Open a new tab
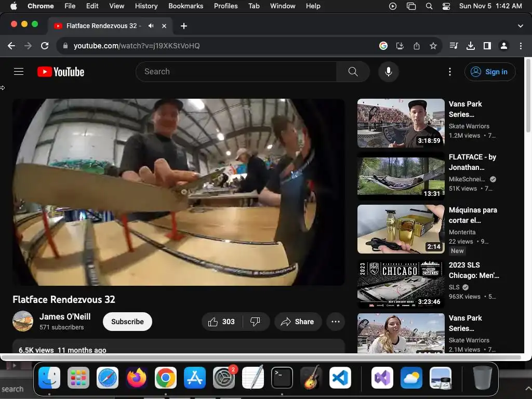 click(183, 26)
